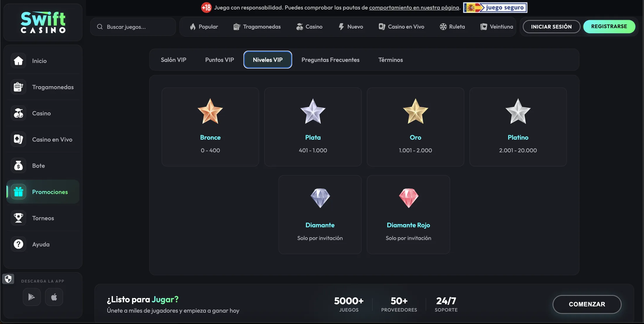Screen dimensions: 644x324
Task: Select the Platino level card
Action: [x=518, y=127]
